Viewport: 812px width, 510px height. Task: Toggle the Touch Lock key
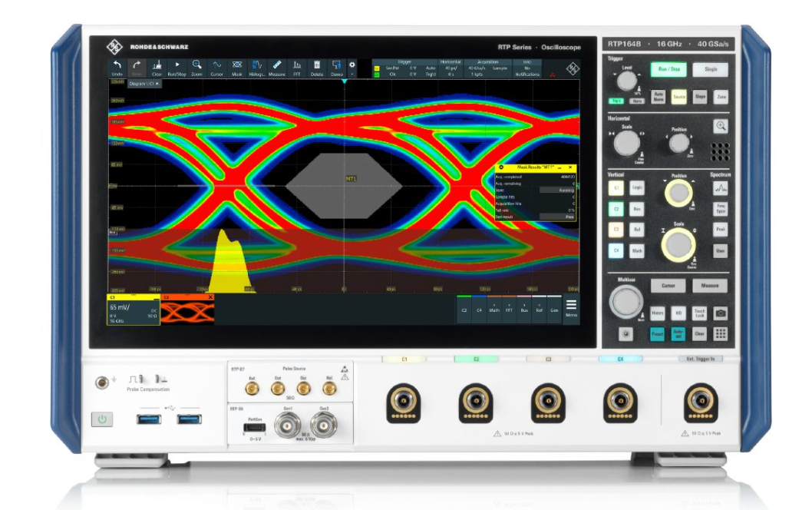coord(700,313)
